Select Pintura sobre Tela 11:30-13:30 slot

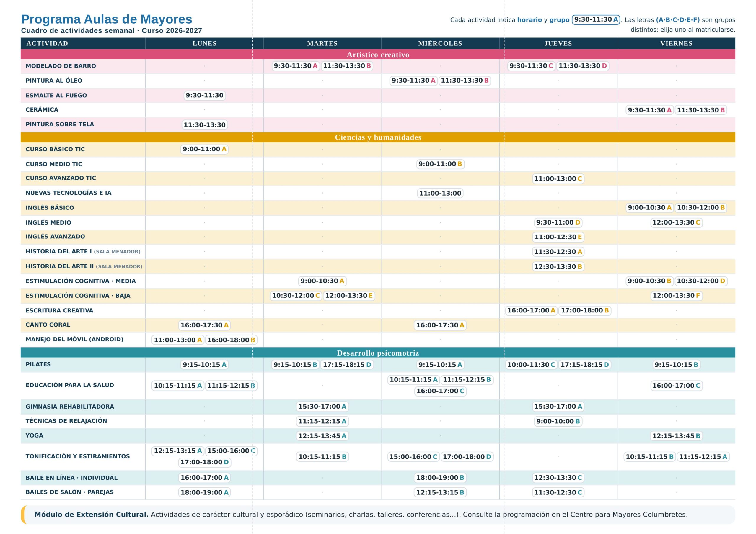click(x=204, y=125)
